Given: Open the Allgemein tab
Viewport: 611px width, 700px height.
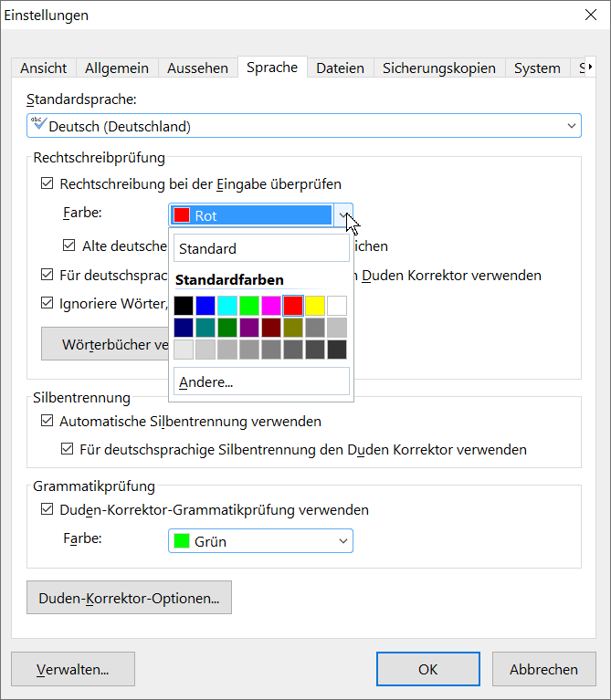Looking at the screenshot, I should coord(117,68).
